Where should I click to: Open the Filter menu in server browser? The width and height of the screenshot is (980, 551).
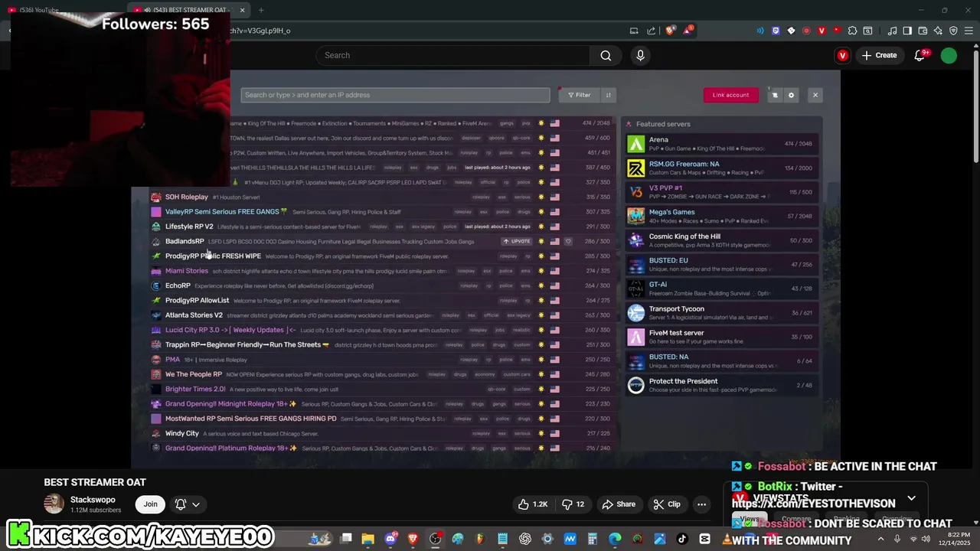coord(578,95)
